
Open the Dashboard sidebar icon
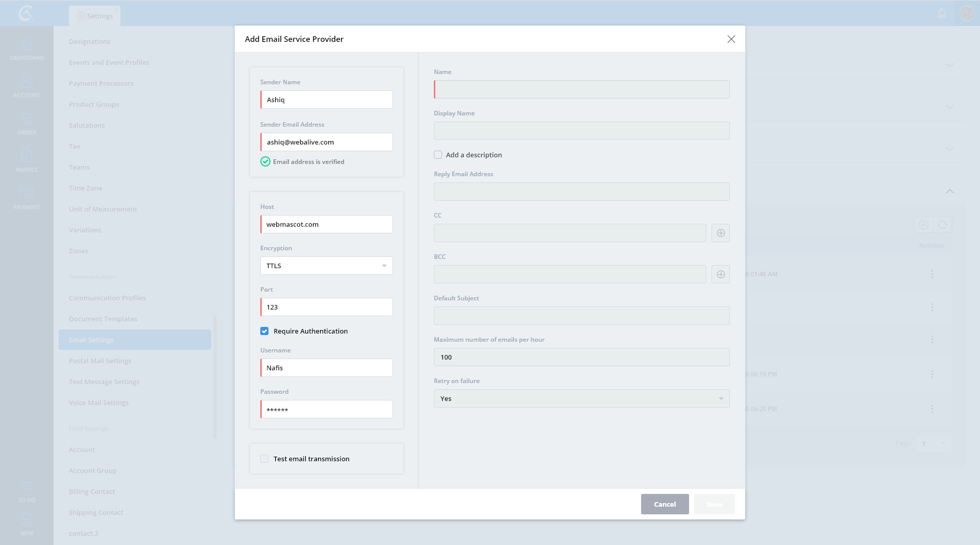point(27,49)
